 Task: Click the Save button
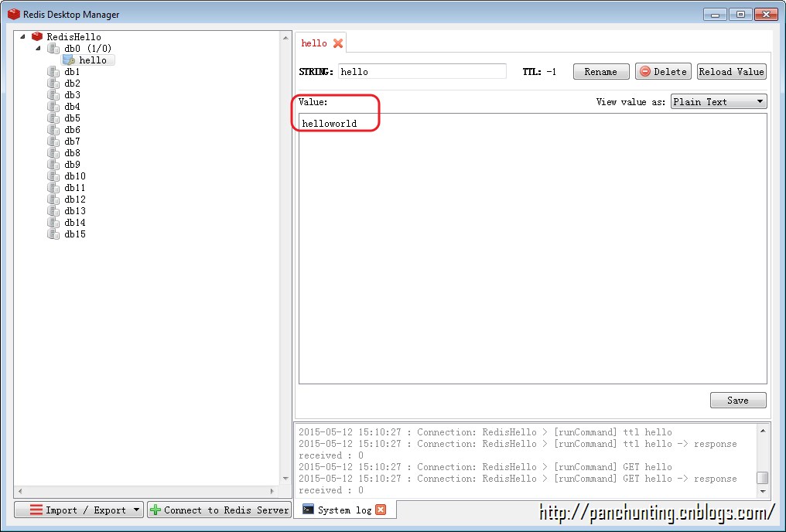click(x=738, y=401)
